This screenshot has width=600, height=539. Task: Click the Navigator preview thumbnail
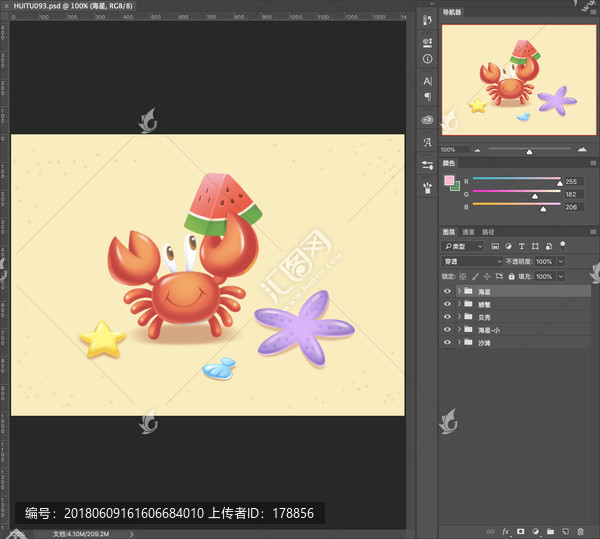point(519,80)
